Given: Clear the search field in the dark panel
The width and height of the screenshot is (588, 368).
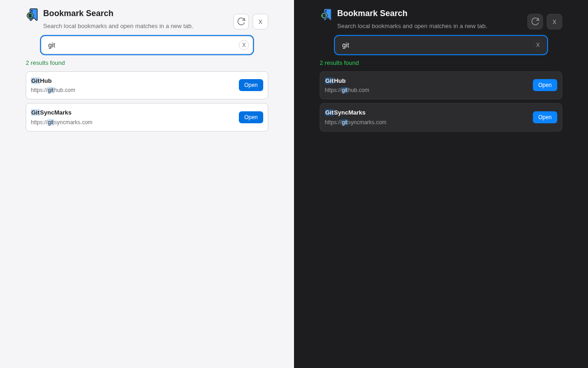Looking at the screenshot, I should 537,45.
